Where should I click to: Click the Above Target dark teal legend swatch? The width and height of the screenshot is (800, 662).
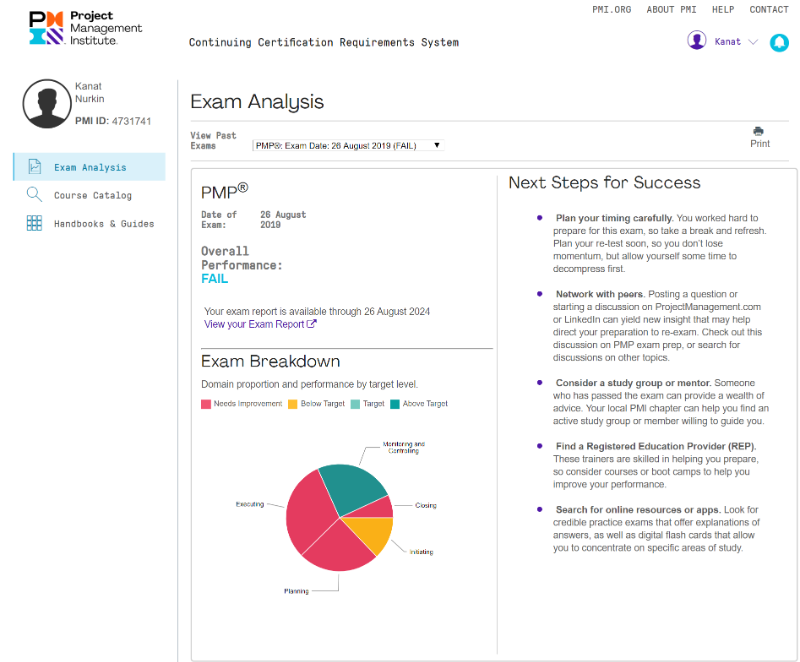pyautogui.click(x=395, y=404)
